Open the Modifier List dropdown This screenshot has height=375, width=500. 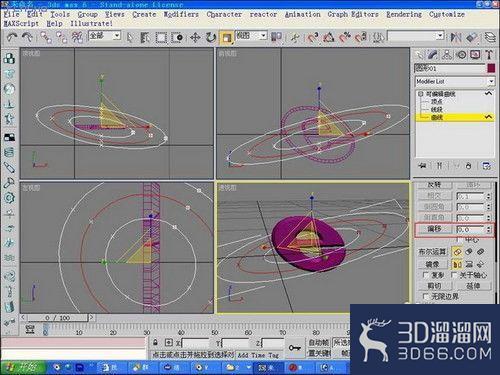[x=455, y=81]
